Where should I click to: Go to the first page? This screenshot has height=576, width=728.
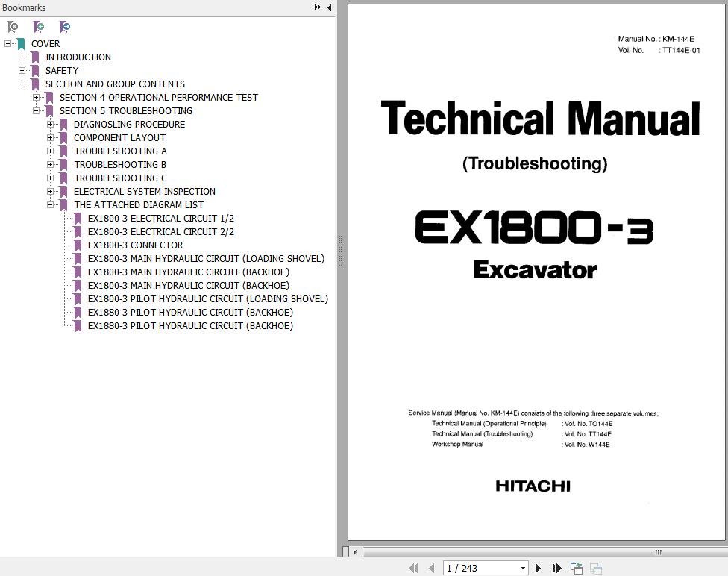(413, 568)
